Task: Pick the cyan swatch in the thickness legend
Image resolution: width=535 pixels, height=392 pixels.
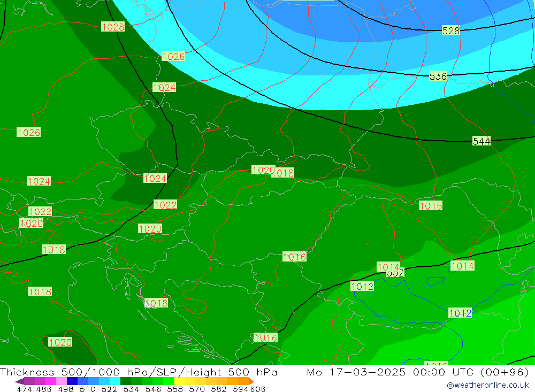Action: pos(115,381)
